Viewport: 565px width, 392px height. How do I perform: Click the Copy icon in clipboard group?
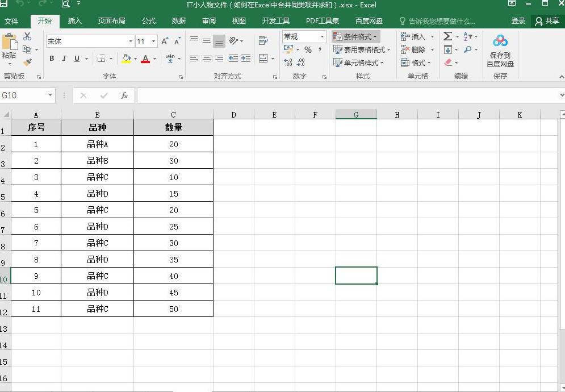tap(27, 49)
